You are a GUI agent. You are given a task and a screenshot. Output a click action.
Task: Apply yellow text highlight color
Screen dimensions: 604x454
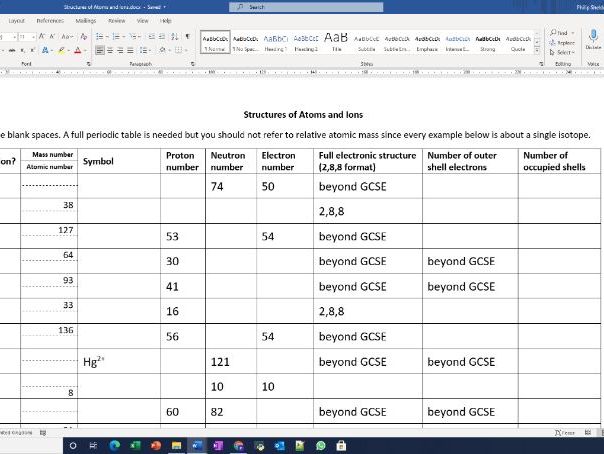click(61, 50)
